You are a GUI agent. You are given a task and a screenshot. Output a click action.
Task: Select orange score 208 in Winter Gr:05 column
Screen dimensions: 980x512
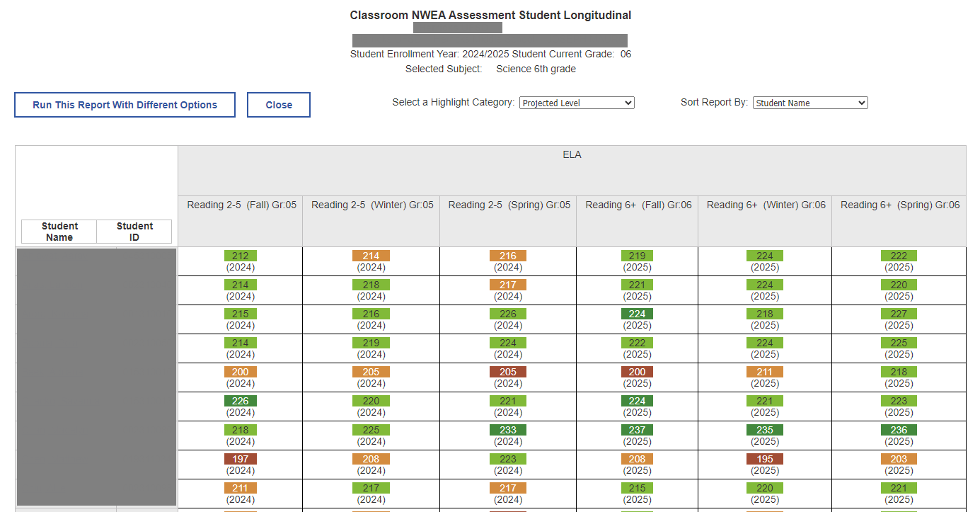371,459
